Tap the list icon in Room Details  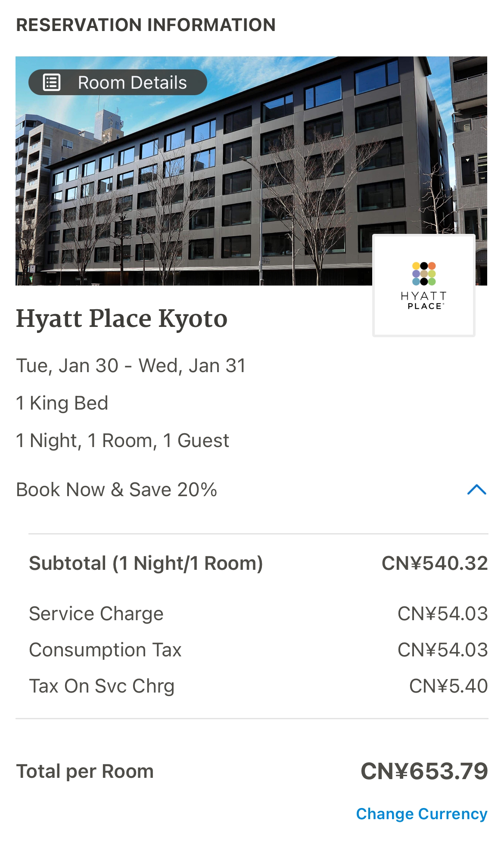pyautogui.click(x=52, y=82)
